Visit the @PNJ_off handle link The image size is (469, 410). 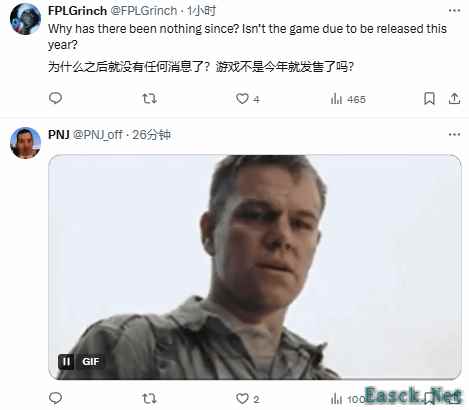tap(98, 135)
